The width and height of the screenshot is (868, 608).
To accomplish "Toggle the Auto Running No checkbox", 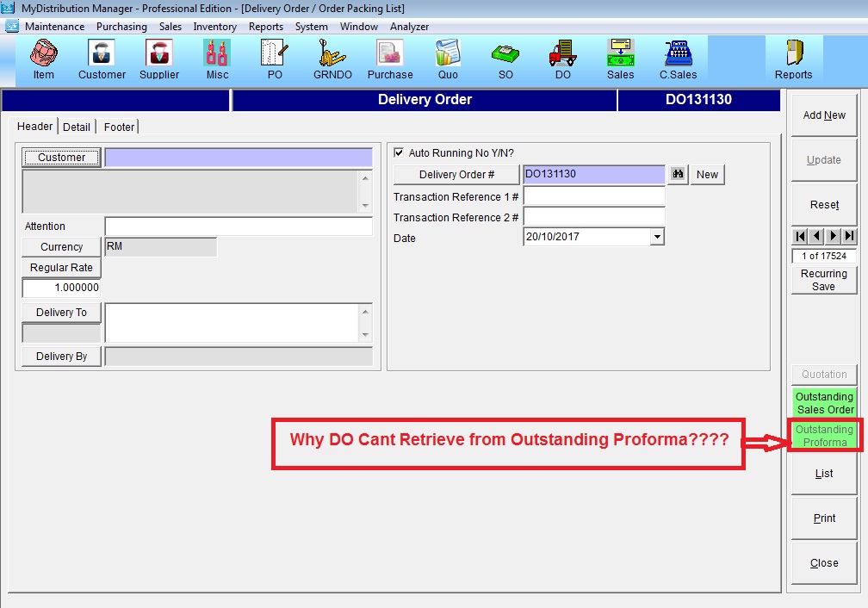I will pyautogui.click(x=399, y=153).
